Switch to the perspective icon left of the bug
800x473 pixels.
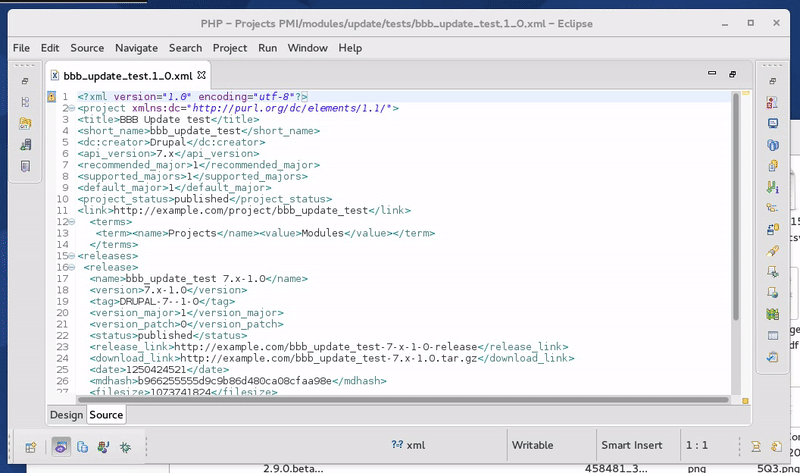104,447
